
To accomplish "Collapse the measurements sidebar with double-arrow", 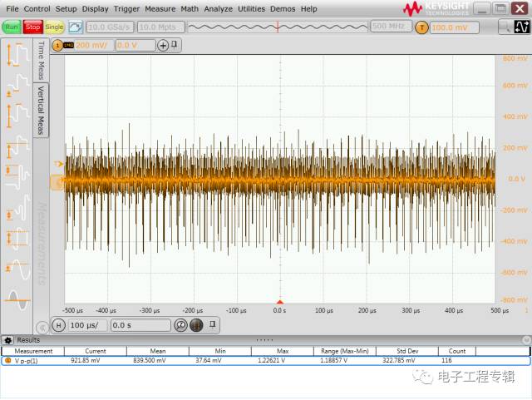I will tap(42, 327).
